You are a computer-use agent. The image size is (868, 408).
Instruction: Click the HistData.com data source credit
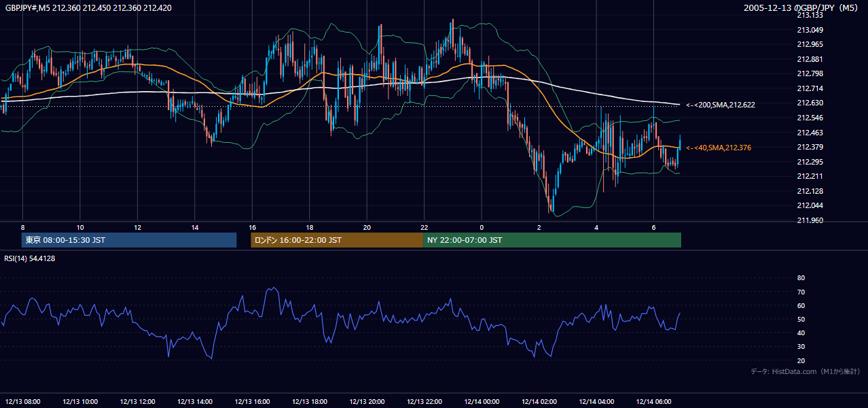pyautogui.click(x=806, y=371)
